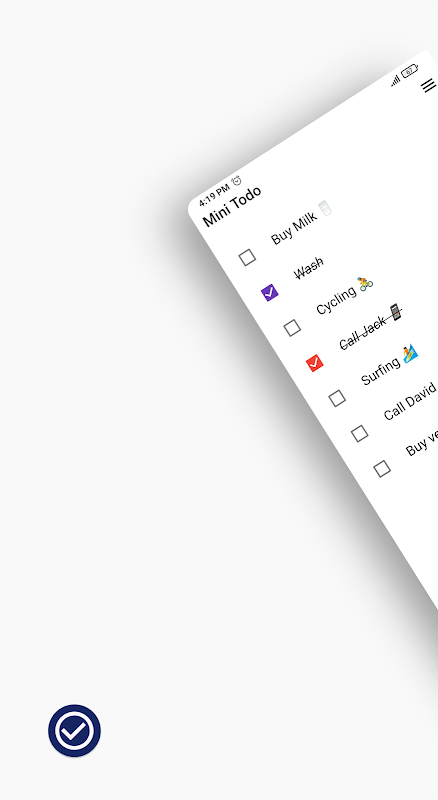The width and height of the screenshot is (438, 800).
Task: Check the Buy Milk checkbox
Action: (247, 257)
